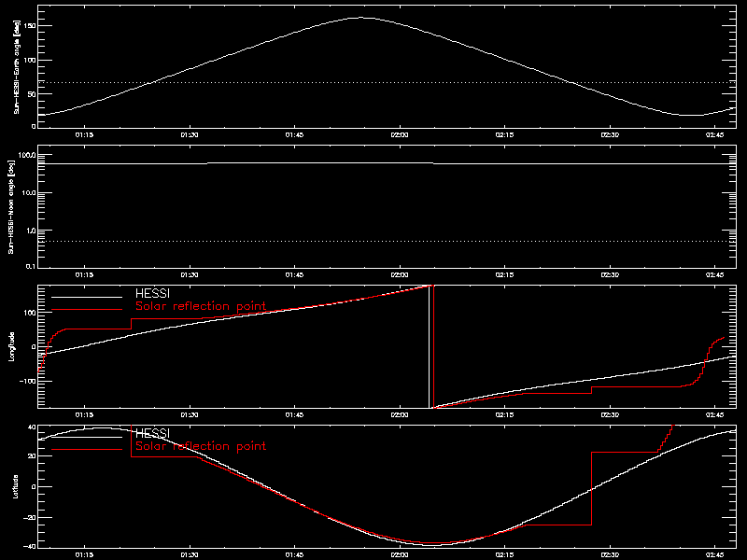
Task: Click 02:45 time label under Latitude plot
Action: coord(715,554)
